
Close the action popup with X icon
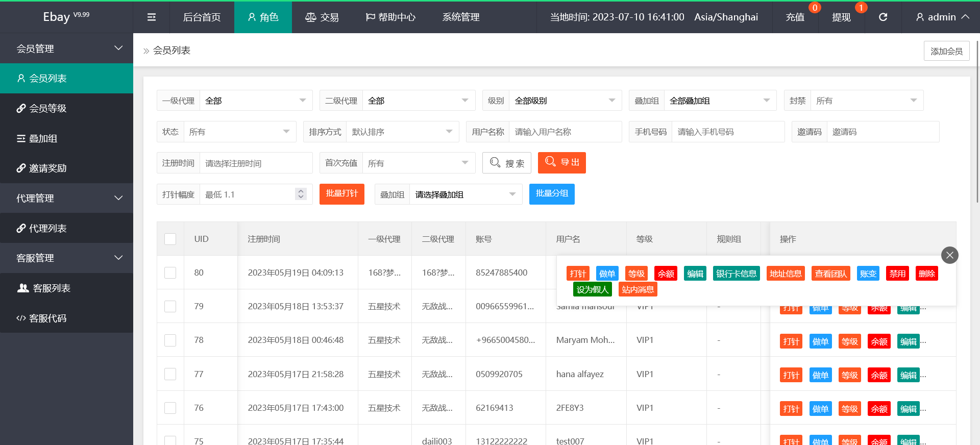point(949,255)
